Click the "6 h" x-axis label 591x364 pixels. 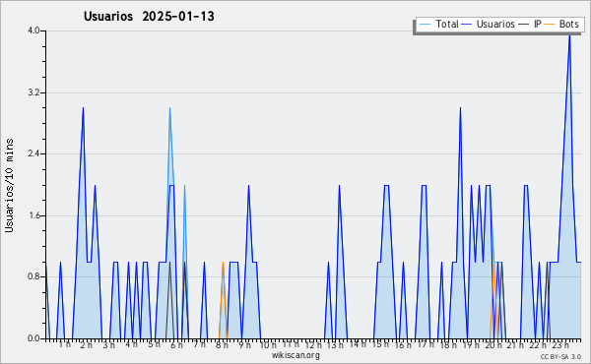pos(176,345)
